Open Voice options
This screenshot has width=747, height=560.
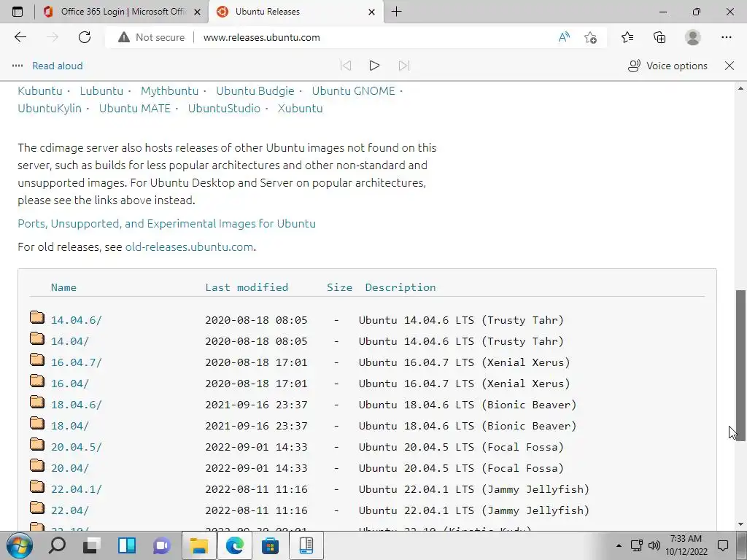[667, 66]
